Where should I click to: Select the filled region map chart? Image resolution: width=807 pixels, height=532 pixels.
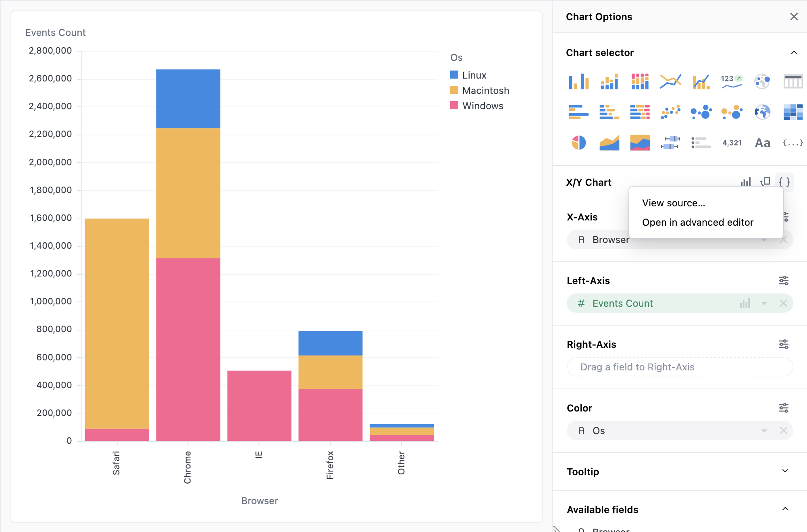[762, 112]
